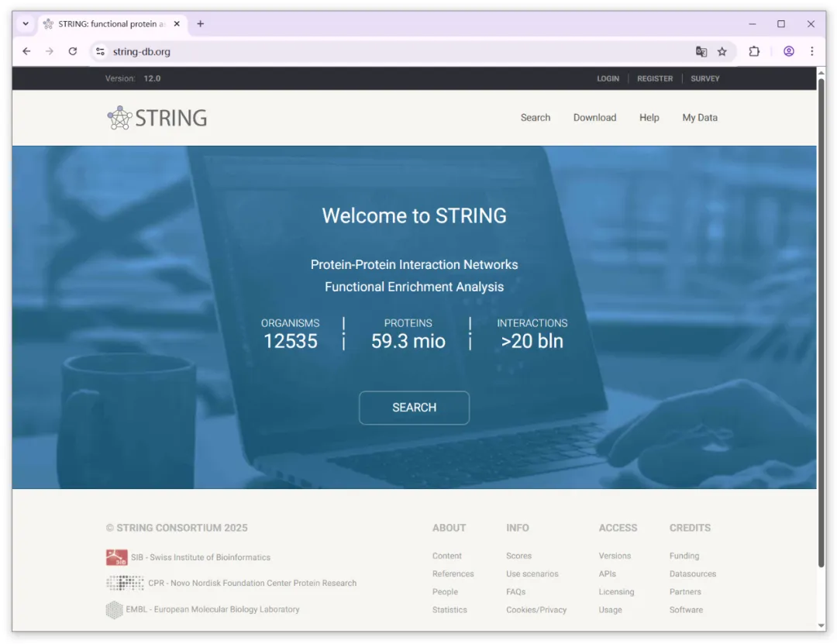Viewport: 837px width, 644px height.
Task: Click SIB - Swiss Institute of Bioinformatics text
Action: tap(201, 557)
